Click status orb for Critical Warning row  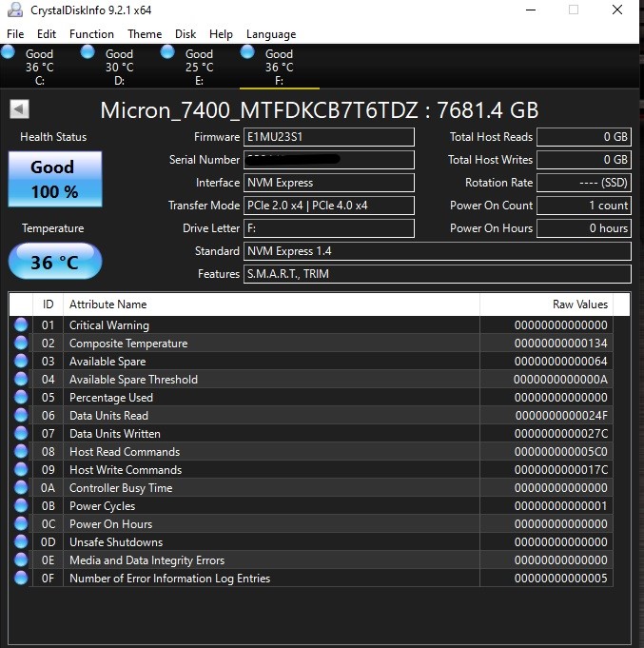tap(21, 324)
